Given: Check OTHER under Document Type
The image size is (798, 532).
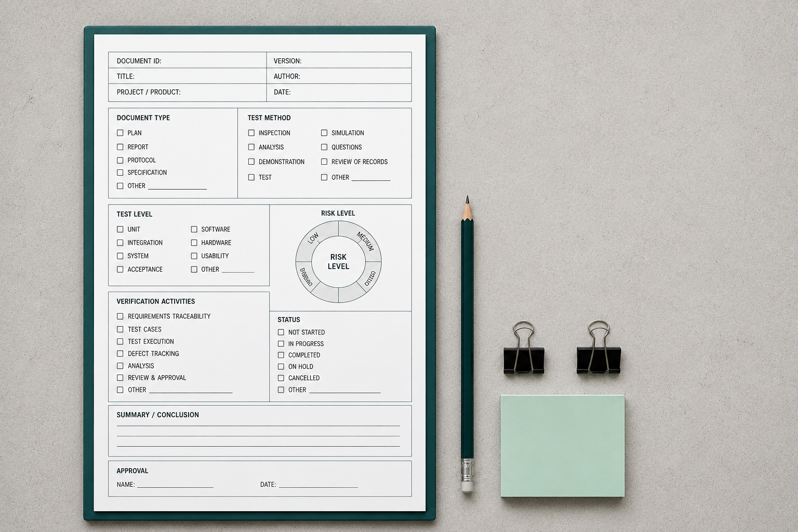Looking at the screenshot, I should pyautogui.click(x=120, y=186).
